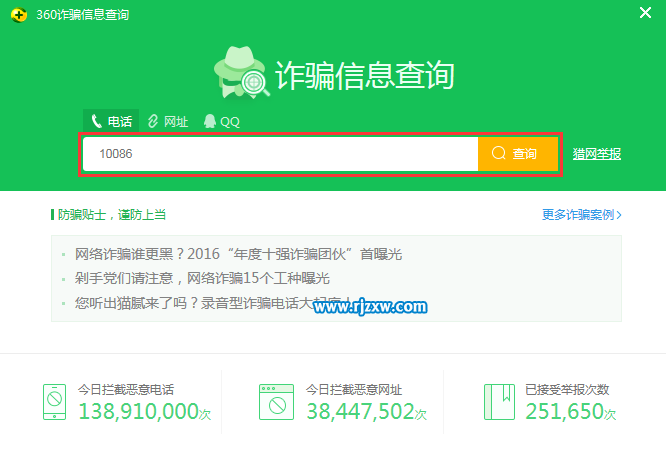Switch to the QQ tab
The image size is (666, 450).
pos(222,122)
